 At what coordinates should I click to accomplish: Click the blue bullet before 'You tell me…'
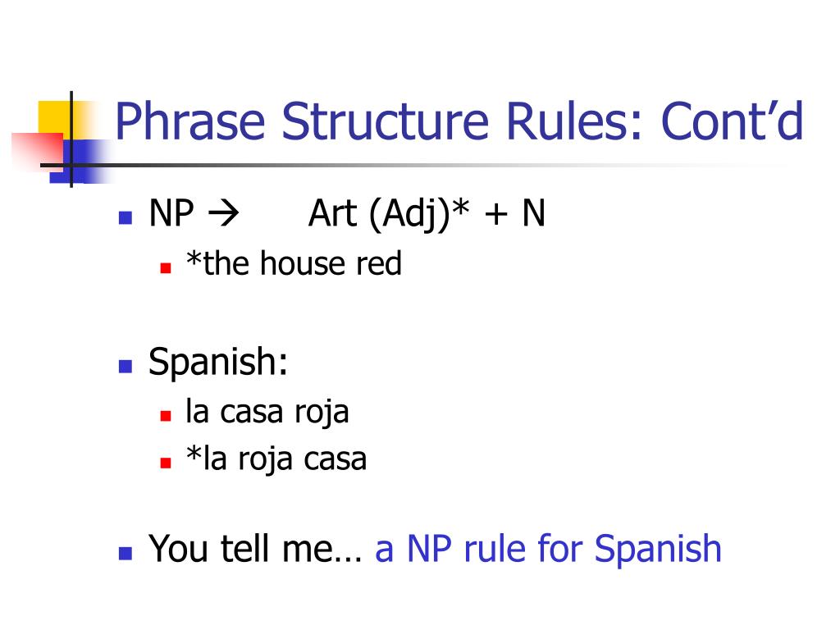[x=126, y=554]
